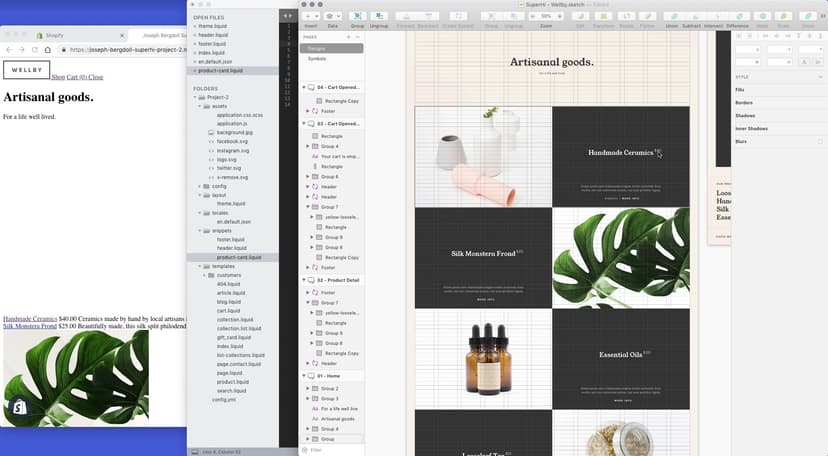Select application.js in the assets folder

point(232,124)
